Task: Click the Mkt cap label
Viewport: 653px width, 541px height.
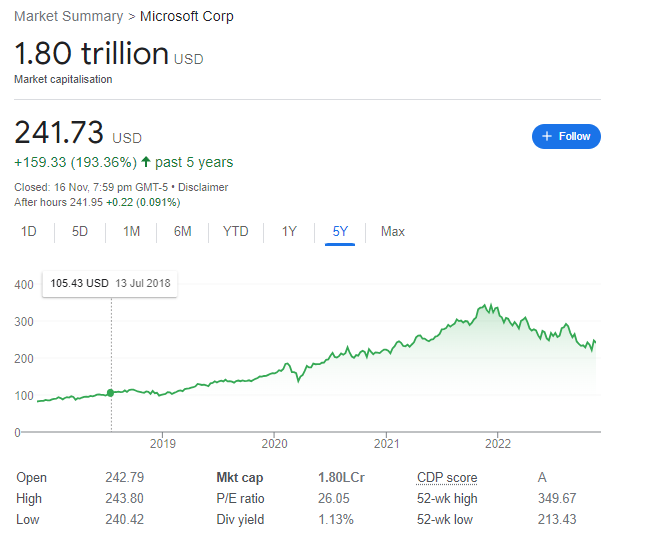Action: 239,478
